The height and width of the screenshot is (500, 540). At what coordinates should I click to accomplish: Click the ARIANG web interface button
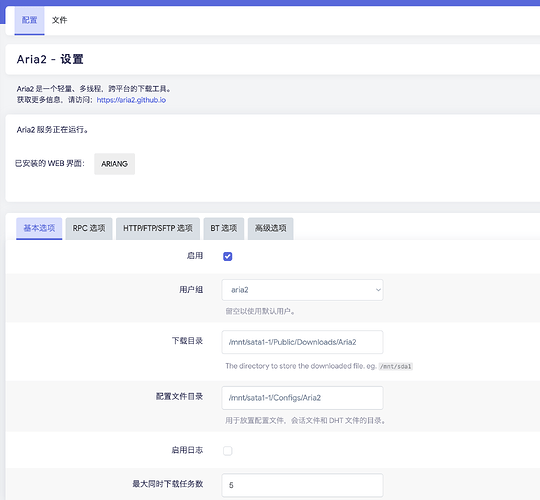114,164
